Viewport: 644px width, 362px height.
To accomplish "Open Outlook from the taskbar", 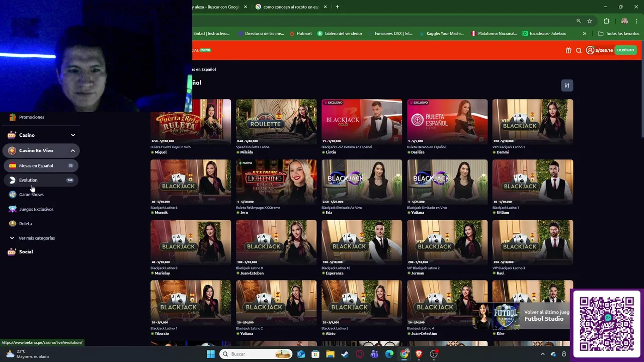I will 301,354.
